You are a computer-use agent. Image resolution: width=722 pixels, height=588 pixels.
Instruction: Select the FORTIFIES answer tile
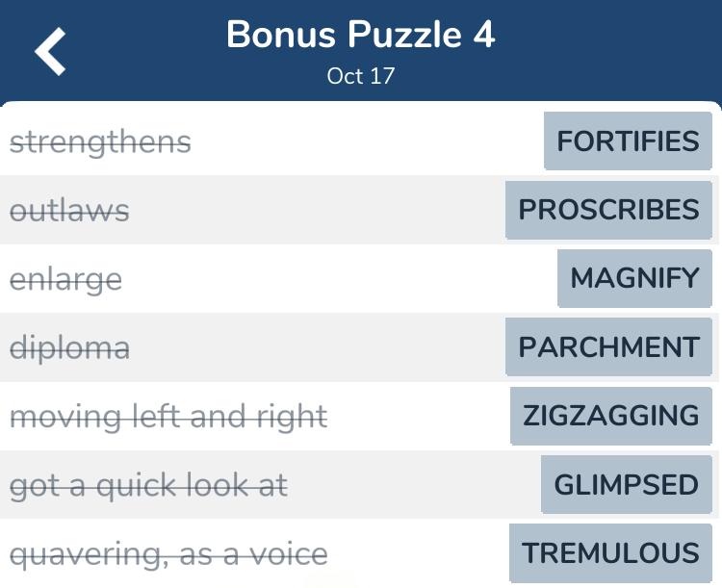[x=628, y=141]
